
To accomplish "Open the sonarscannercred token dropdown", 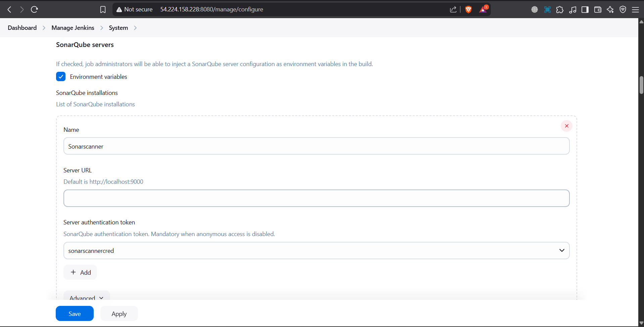I will pyautogui.click(x=316, y=251).
